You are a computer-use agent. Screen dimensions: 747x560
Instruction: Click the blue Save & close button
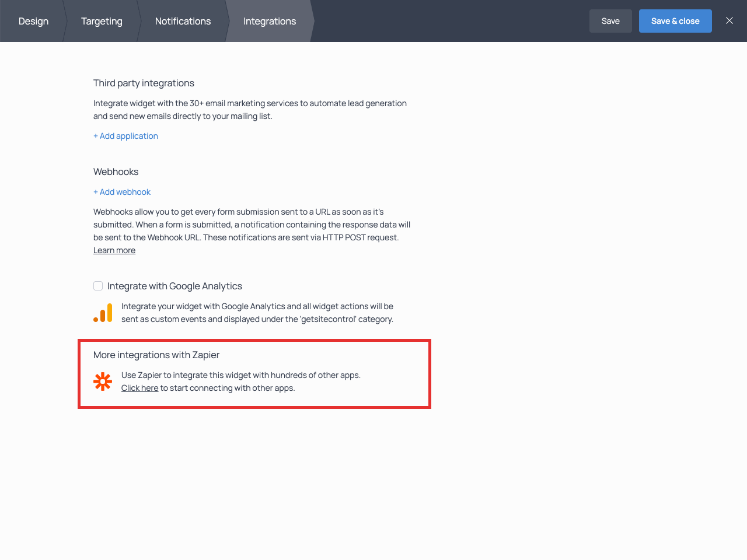[675, 21]
